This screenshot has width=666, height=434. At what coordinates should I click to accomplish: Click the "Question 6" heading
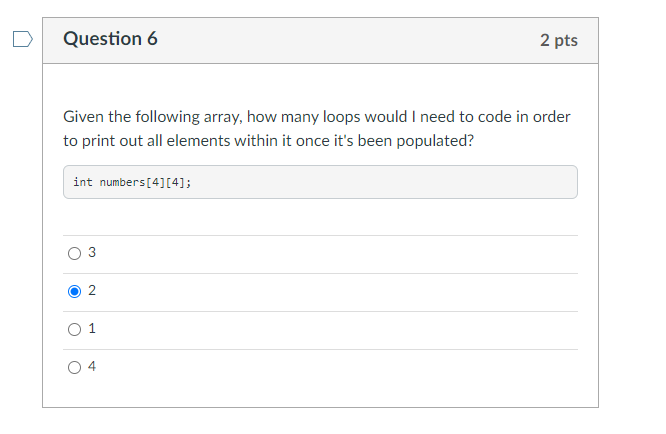110,40
